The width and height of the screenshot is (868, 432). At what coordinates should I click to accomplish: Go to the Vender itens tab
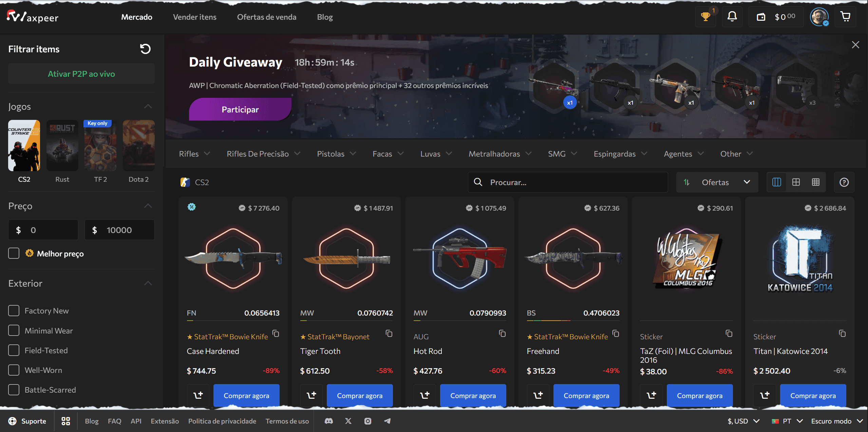tap(195, 17)
